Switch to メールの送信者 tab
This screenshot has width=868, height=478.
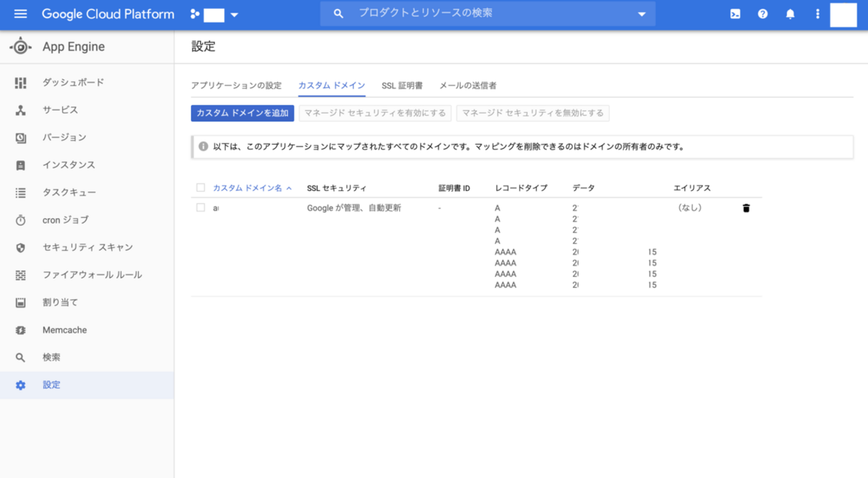click(x=468, y=85)
